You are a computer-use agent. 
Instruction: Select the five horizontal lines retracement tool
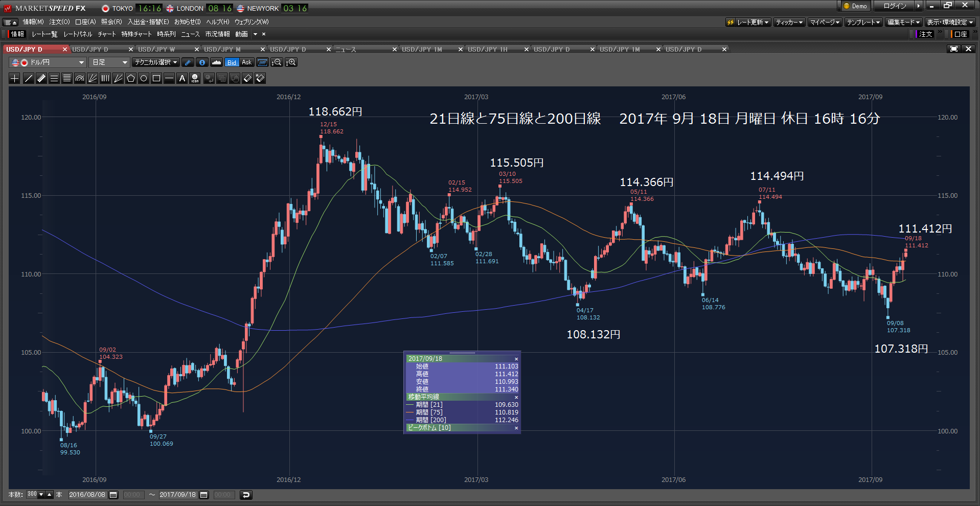click(67, 78)
